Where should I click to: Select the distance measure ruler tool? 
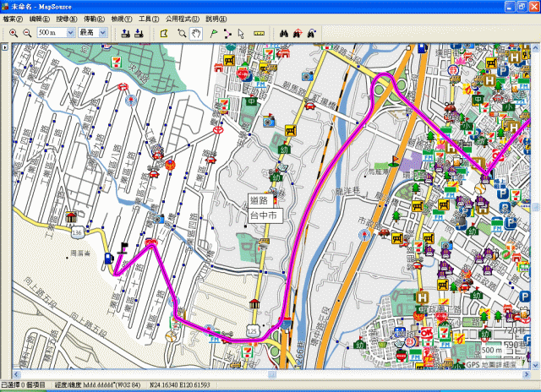(x=259, y=33)
